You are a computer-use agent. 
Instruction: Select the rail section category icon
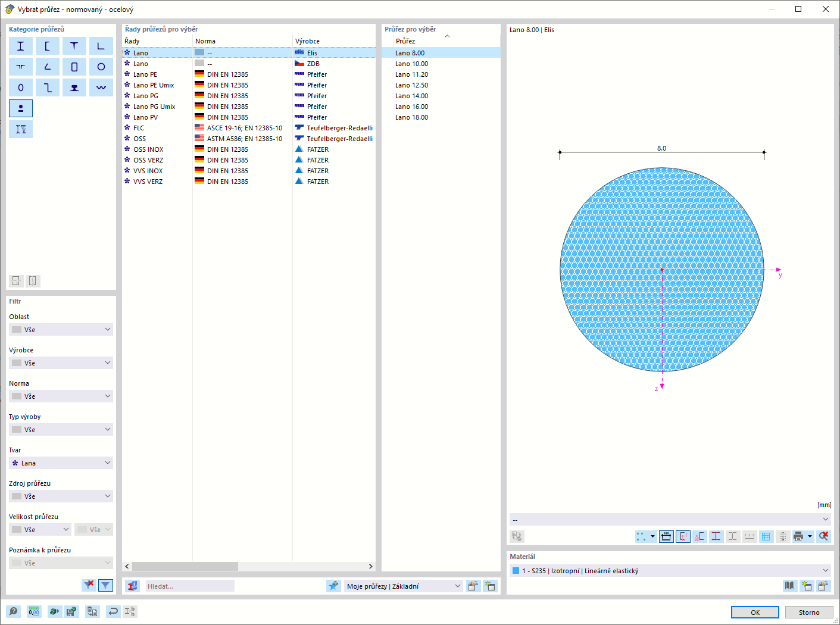click(74, 87)
